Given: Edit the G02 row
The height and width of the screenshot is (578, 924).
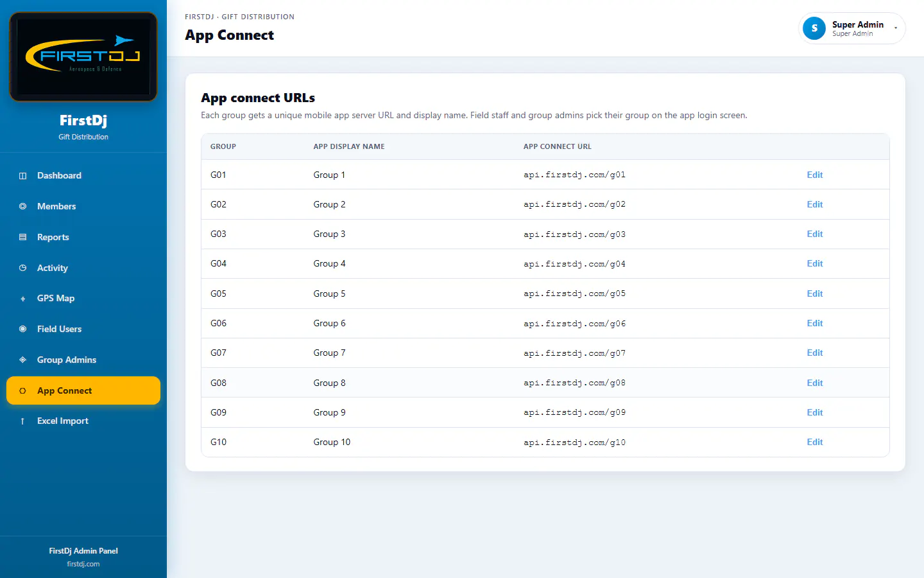Looking at the screenshot, I should (x=815, y=204).
